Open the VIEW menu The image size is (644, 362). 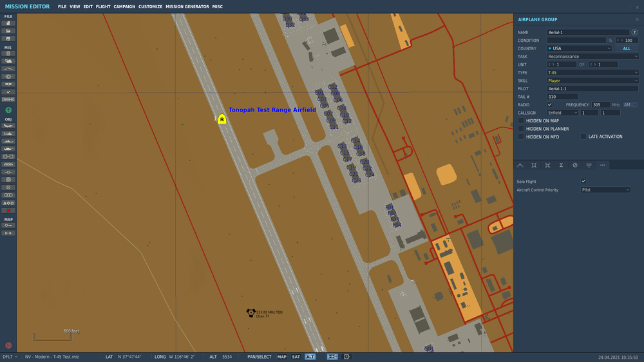coord(75,6)
